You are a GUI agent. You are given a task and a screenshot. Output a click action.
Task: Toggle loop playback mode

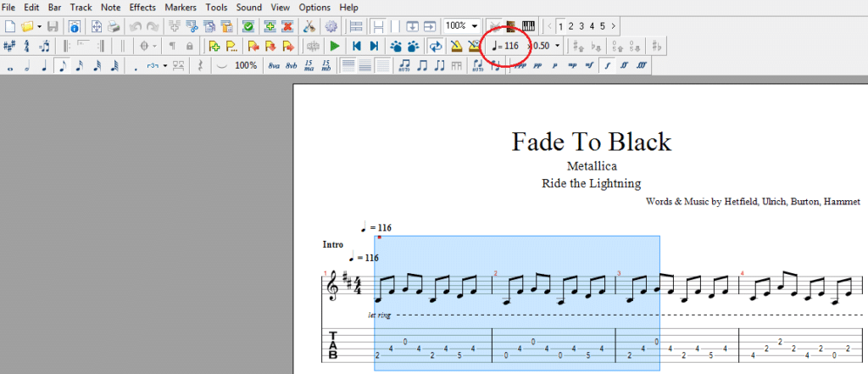coord(436,46)
